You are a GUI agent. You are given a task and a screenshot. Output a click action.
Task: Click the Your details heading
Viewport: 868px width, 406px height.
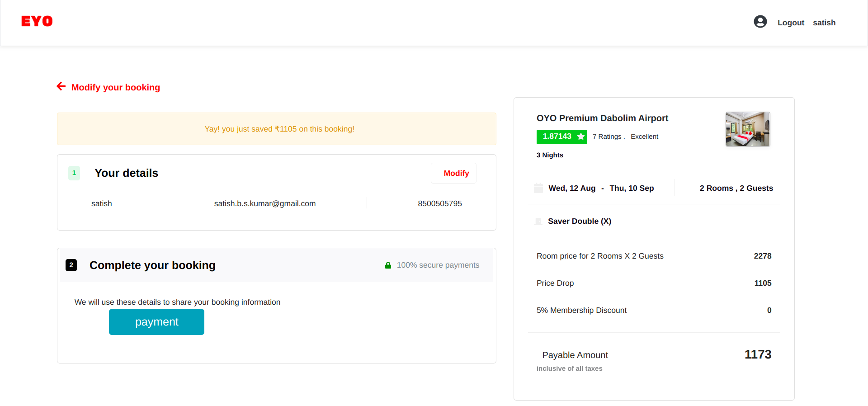(x=127, y=173)
